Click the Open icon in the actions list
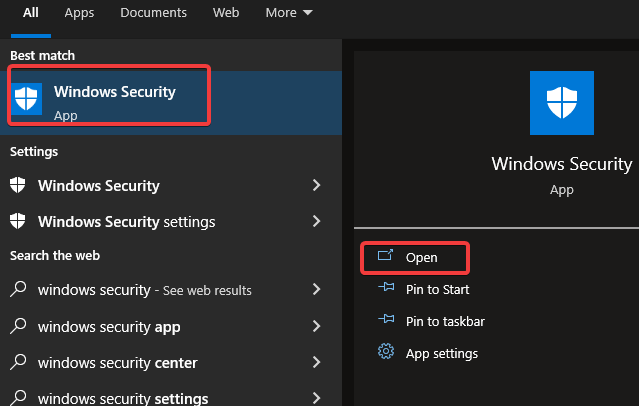639x406 pixels. click(385, 256)
